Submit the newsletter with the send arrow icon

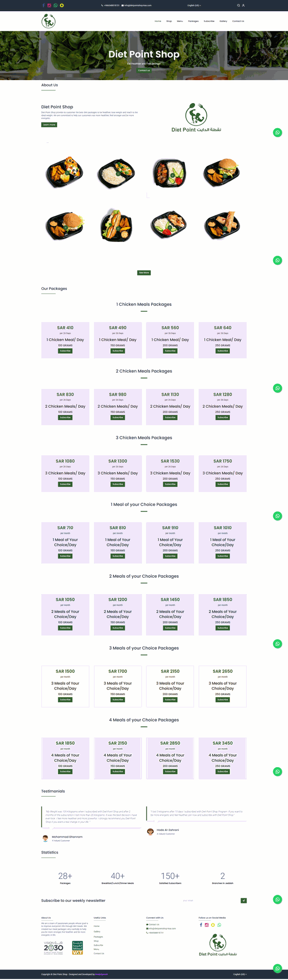point(244,900)
